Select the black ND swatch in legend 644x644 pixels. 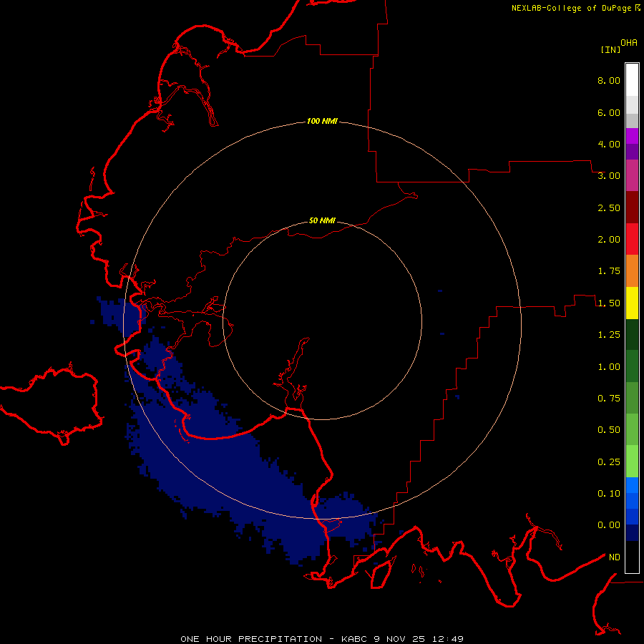632,557
